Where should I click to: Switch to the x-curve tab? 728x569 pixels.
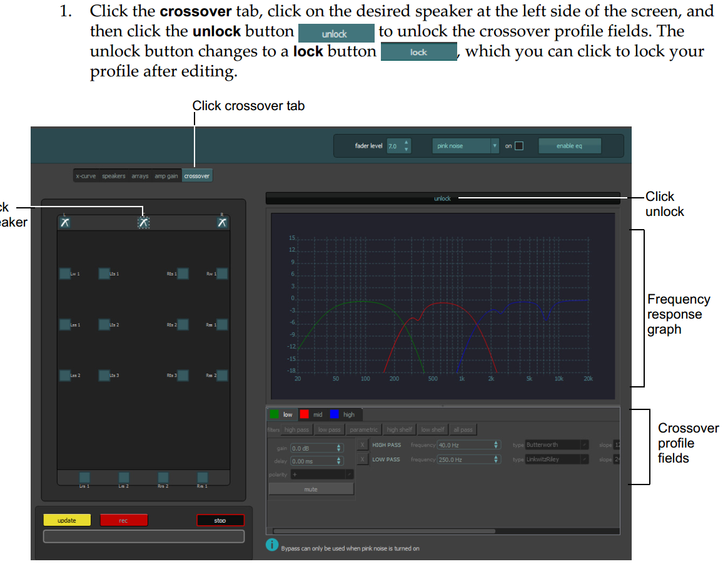tap(86, 176)
